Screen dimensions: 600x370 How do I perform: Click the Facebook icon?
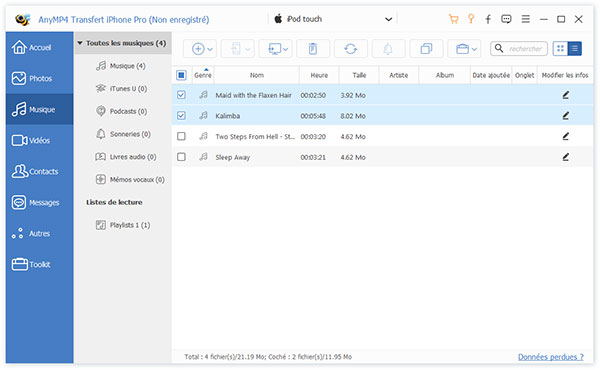click(488, 19)
